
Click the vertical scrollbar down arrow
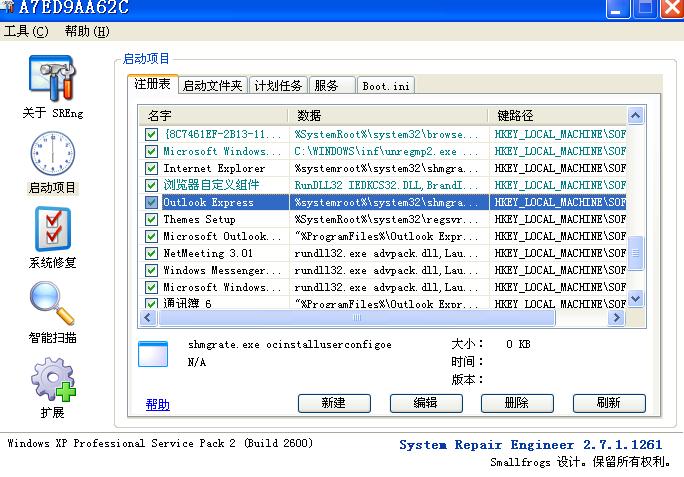(x=636, y=299)
